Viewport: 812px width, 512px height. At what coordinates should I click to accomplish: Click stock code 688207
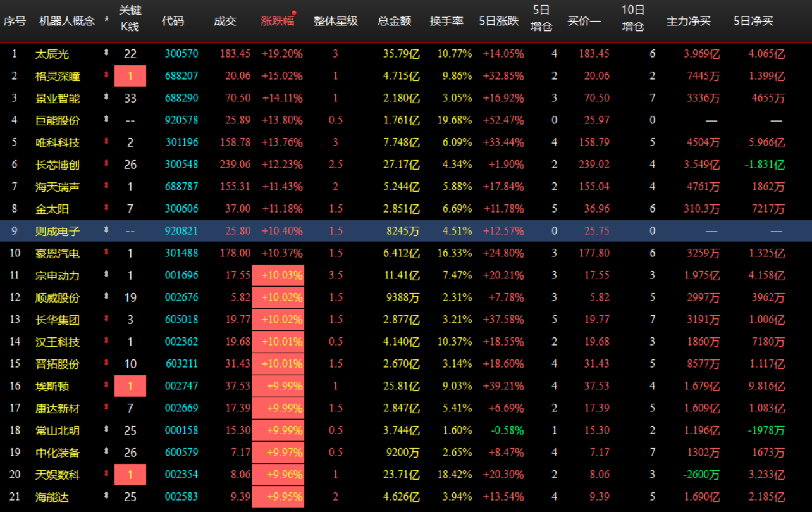click(181, 76)
